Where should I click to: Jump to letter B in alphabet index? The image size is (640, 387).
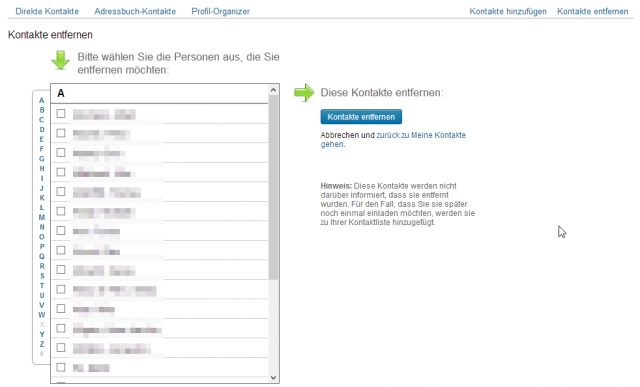(x=42, y=110)
